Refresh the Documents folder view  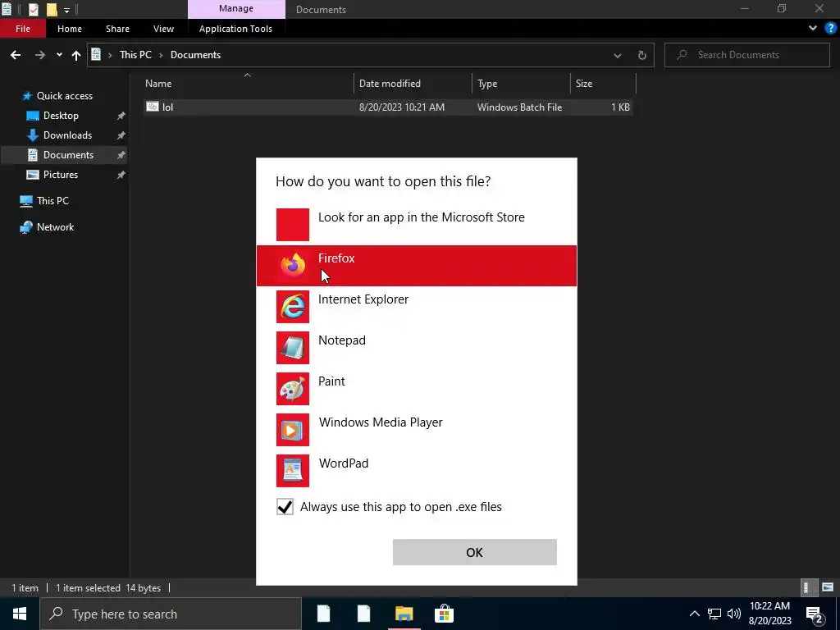641,55
